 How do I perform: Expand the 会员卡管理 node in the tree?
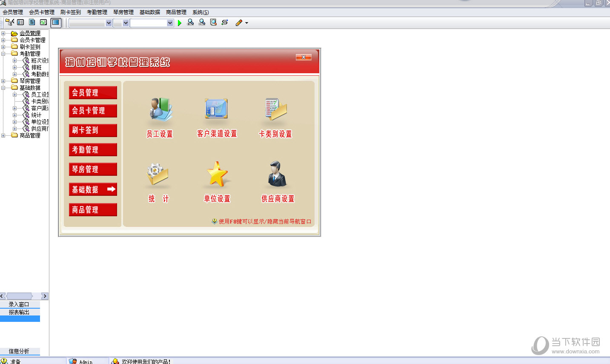coord(3,40)
